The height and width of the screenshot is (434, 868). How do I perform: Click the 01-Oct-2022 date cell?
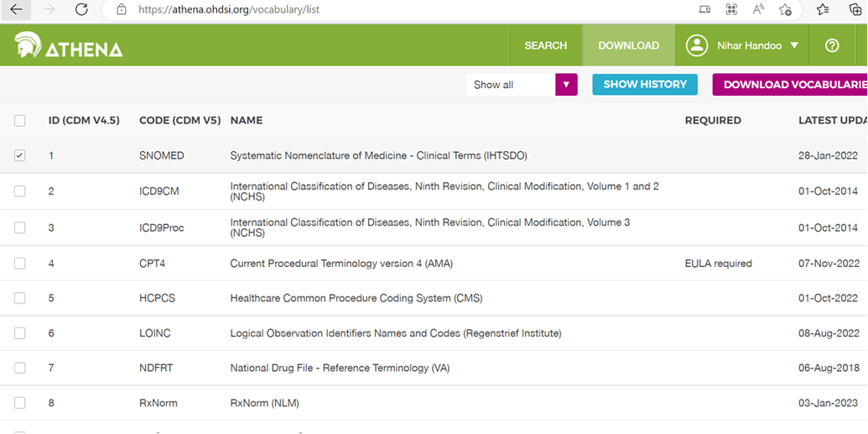point(829,298)
